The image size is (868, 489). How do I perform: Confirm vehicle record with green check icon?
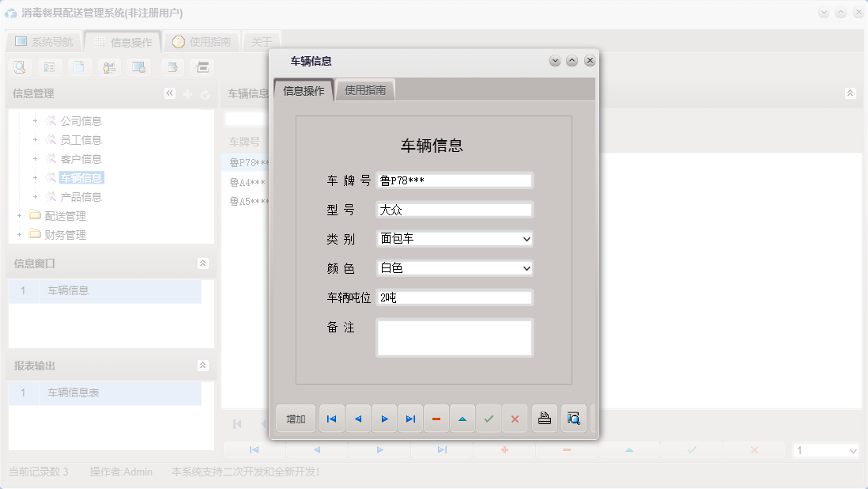click(489, 419)
